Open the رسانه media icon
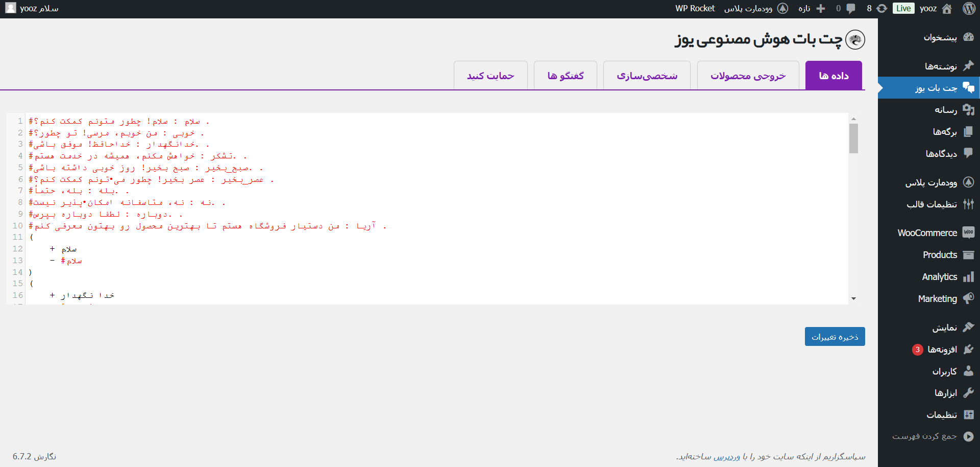Image resolution: width=980 pixels, height=467 pixels. pyautogui.click(x=968, y=109)
